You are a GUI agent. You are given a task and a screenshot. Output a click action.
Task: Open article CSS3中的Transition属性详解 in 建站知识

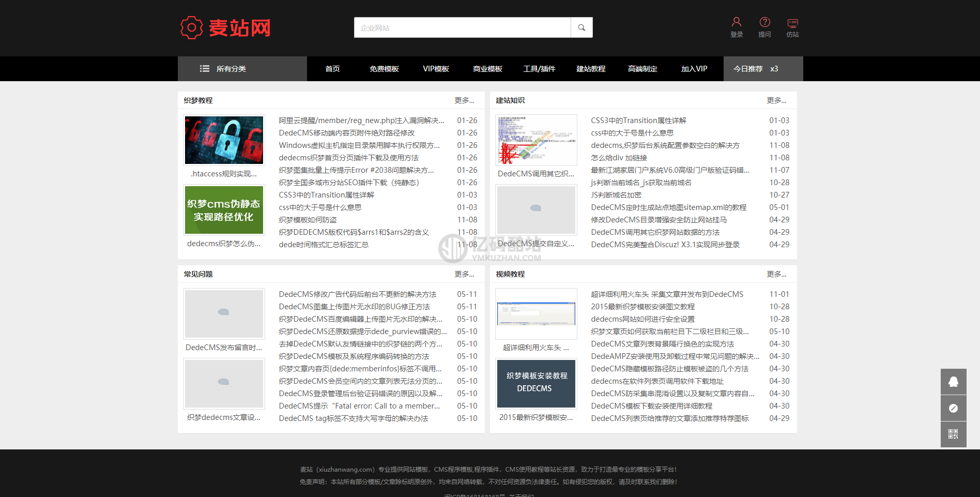click(638, 121)
